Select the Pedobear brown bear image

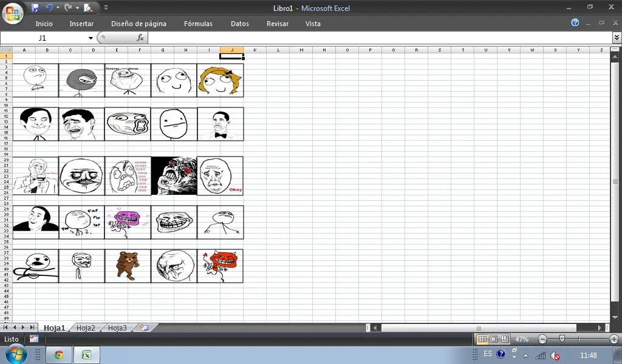tap(128, 266)
